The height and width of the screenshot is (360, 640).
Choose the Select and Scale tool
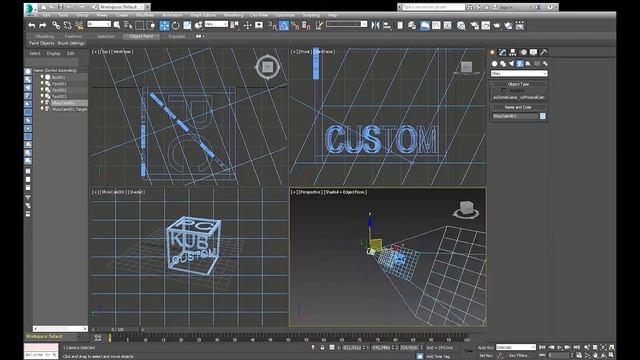187,26
